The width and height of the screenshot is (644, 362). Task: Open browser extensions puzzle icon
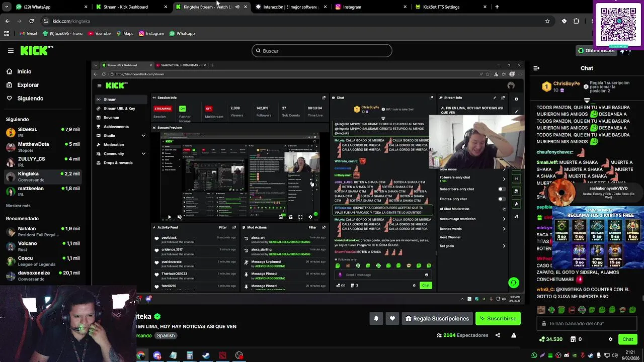[577, 21]
